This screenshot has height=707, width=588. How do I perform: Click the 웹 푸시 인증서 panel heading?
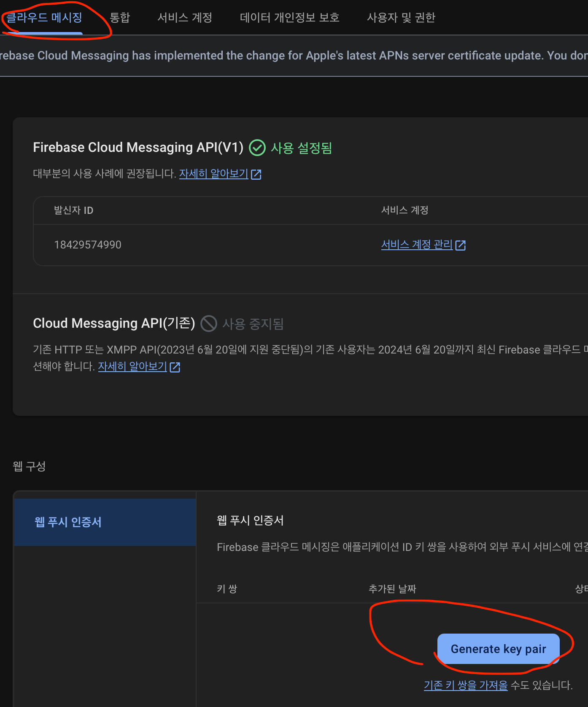(251, 520)
